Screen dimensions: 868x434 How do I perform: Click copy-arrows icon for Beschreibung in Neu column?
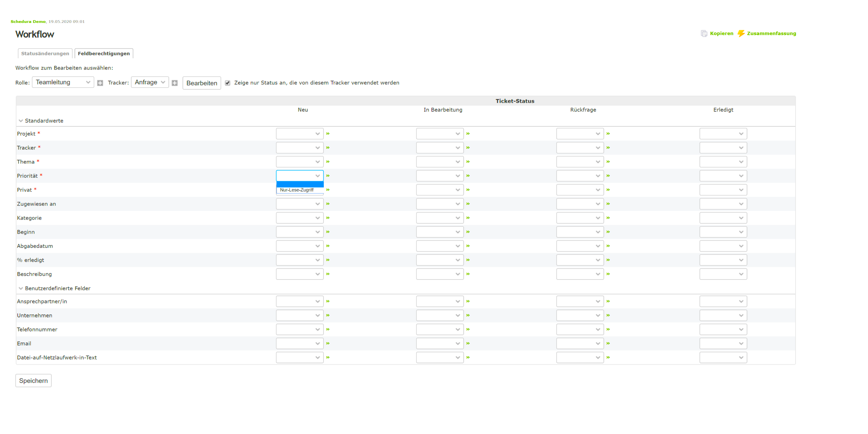328,274
